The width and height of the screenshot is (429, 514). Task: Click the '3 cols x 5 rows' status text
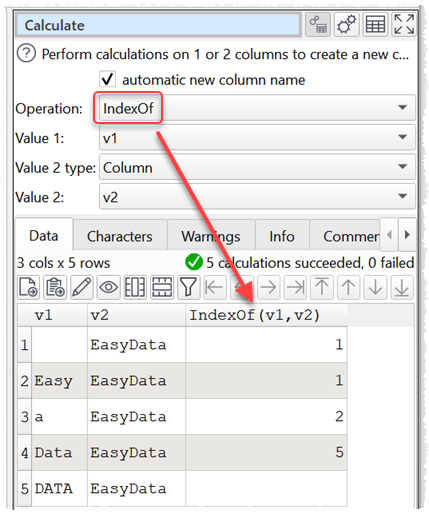63,263
